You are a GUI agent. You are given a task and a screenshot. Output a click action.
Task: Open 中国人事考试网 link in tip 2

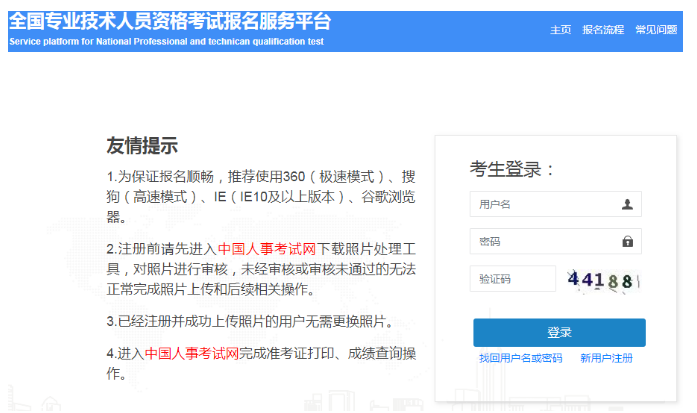268,248
